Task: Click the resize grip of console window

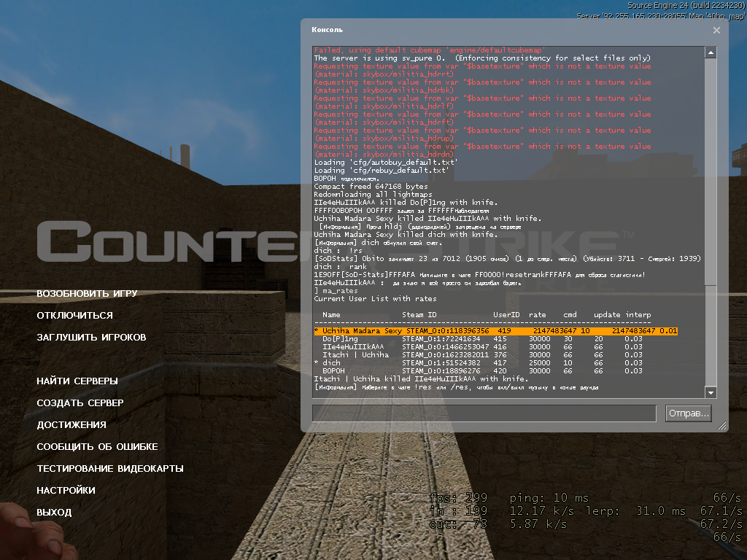Action: pos(722,426)
